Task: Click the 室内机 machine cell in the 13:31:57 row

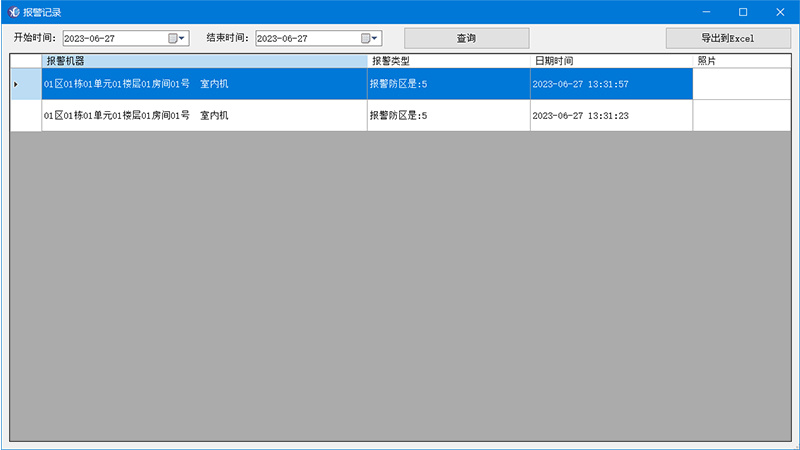Action: pos(204,84)
